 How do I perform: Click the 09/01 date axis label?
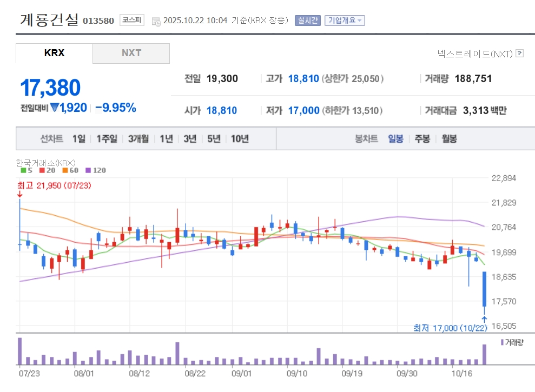click(x=242, y=374)
